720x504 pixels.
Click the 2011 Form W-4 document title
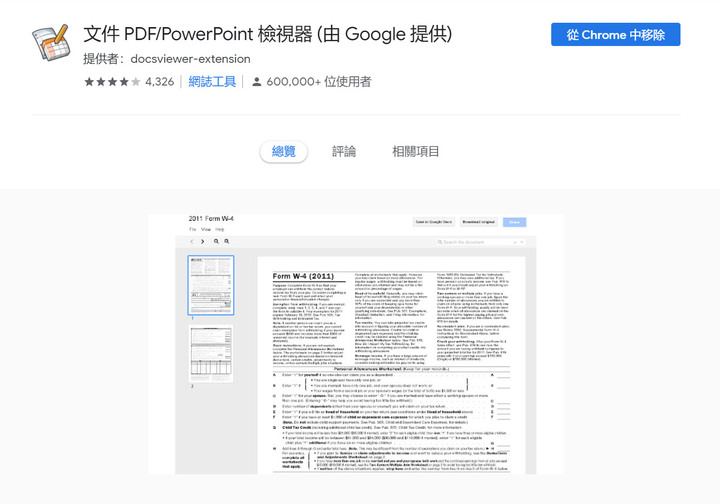(211, 218)
